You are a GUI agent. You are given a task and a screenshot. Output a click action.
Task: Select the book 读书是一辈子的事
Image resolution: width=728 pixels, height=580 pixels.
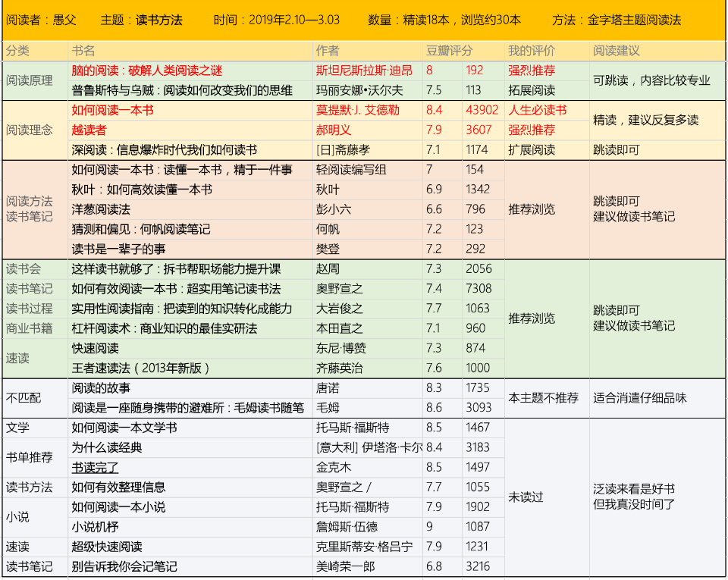(118, 249)
